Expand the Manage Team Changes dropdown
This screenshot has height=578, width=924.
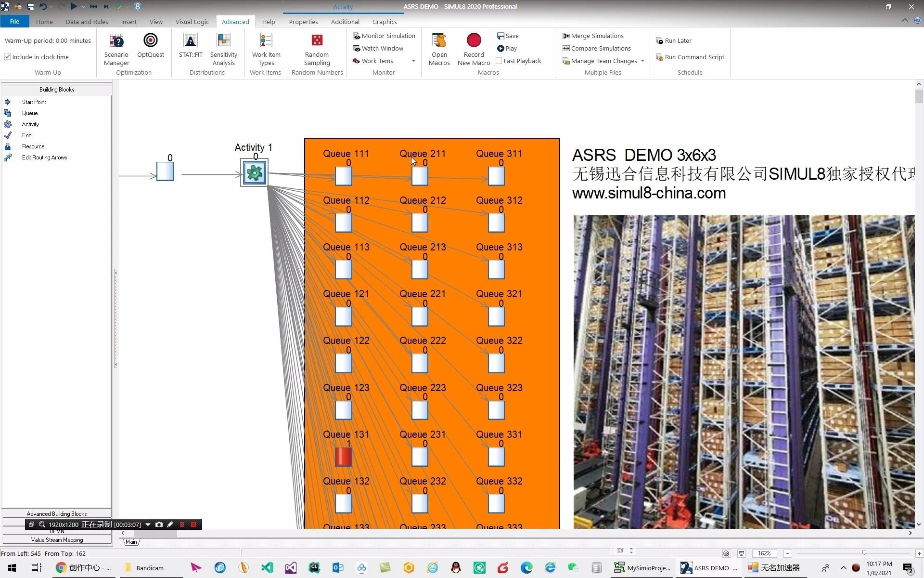pos(642,61)
